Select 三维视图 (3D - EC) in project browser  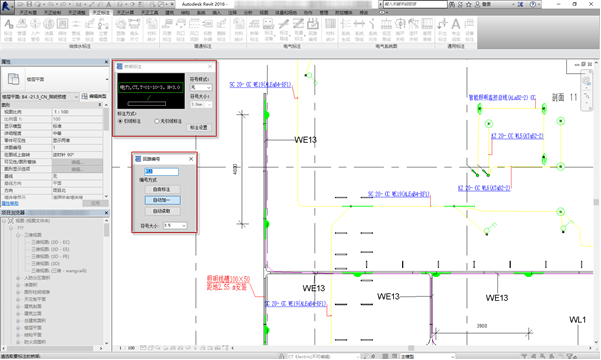(50, 242)
